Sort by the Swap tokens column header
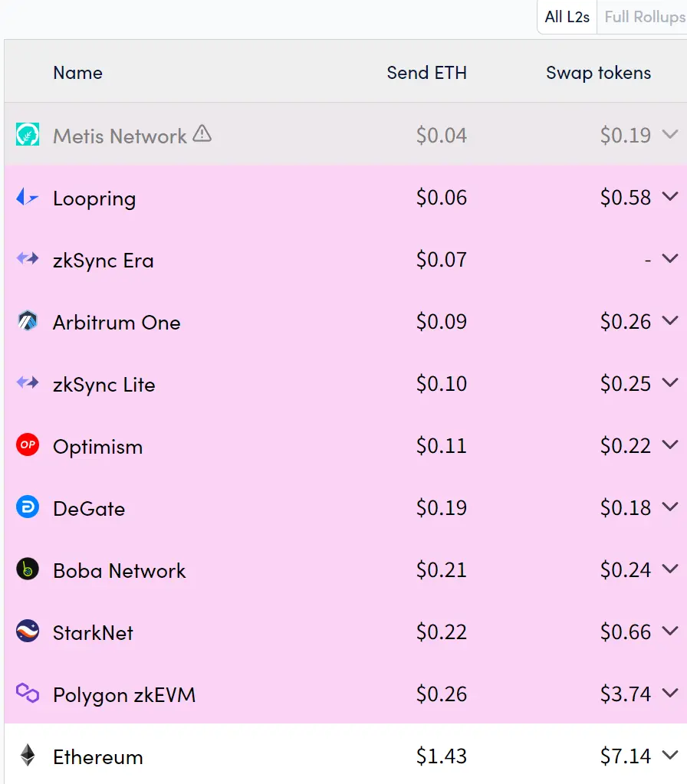The image size is (687, 784). coord(598,73)
